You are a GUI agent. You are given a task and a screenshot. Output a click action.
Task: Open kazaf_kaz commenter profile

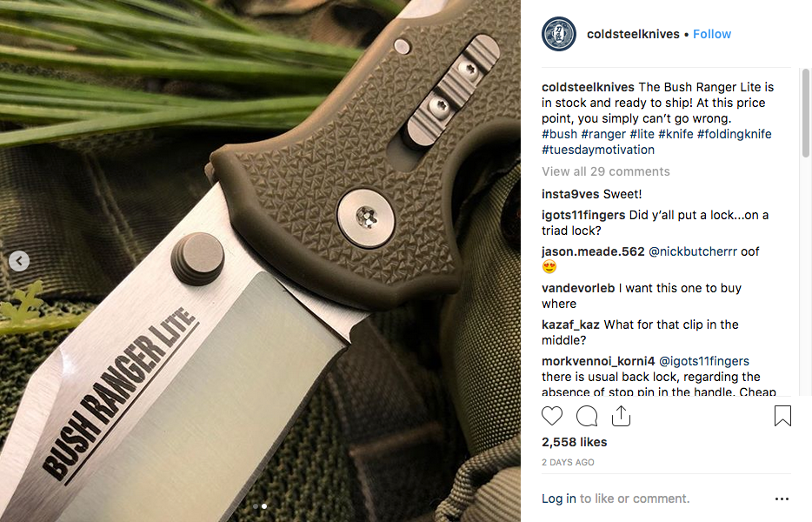click(x=570, y=325)
